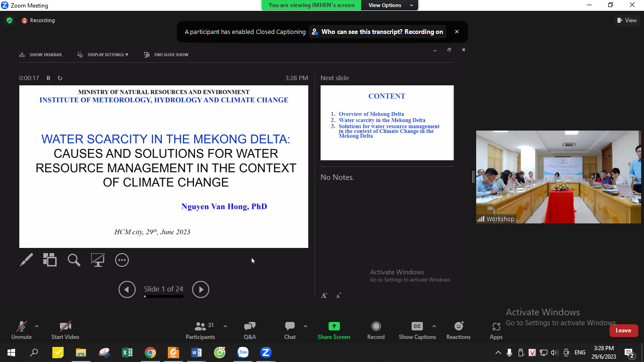This screenshot has height=362, width=644.
Task: Start Video camera toggle
Action: click(65, 327)
